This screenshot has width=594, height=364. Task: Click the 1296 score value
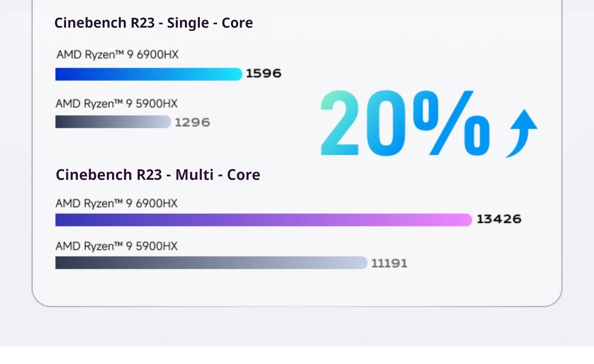tap(192, 122)
